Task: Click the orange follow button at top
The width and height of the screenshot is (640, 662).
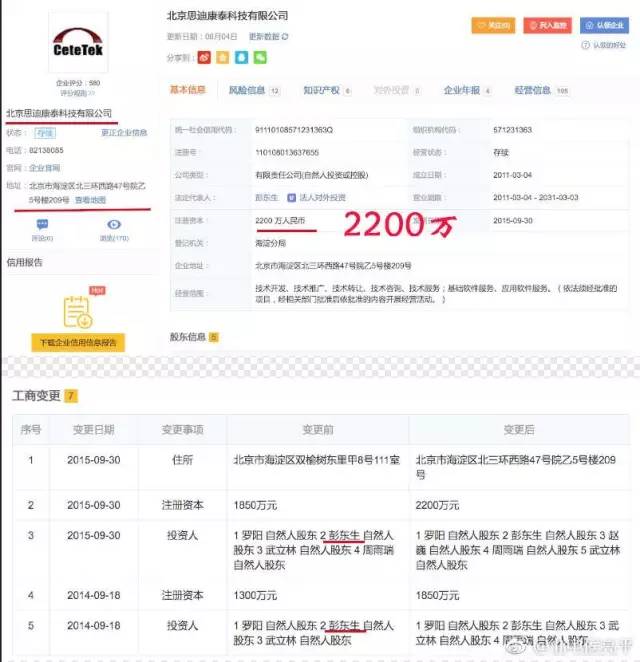Action: pos(493,25)
